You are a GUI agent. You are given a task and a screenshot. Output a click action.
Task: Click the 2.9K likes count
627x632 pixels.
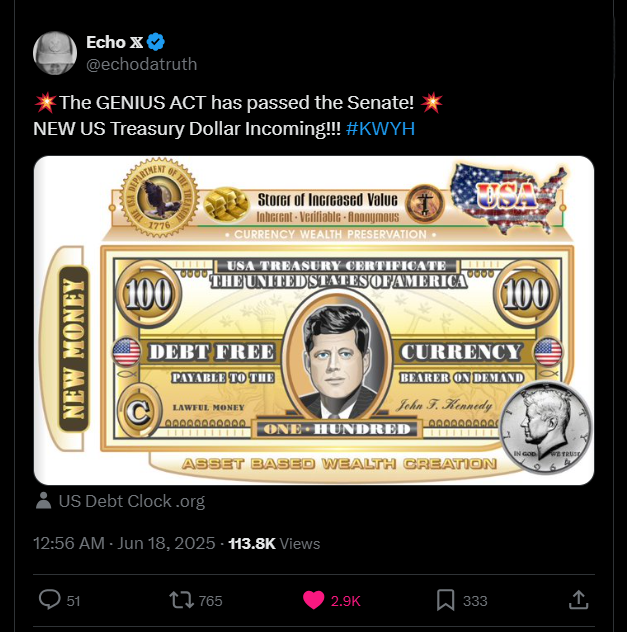tap(346, 601)
